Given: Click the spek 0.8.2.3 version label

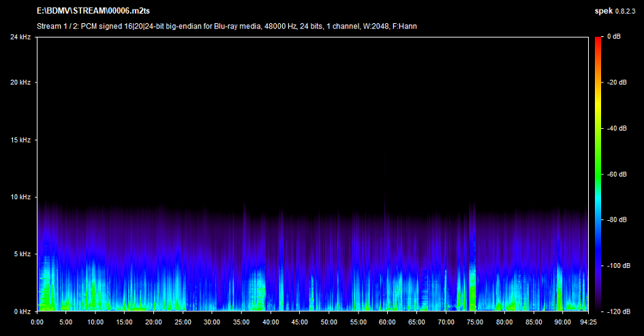Looking at the screenshot, I should tap(616, 12).
